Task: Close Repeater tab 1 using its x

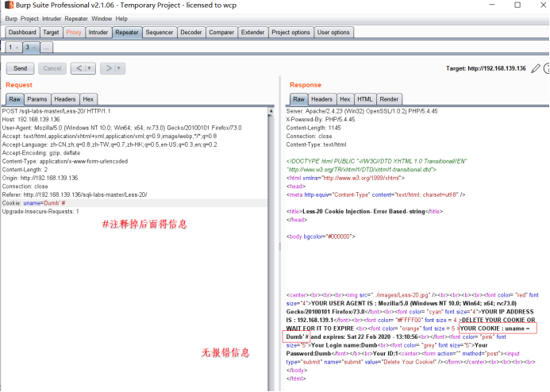Action: (x=17, y=48)
